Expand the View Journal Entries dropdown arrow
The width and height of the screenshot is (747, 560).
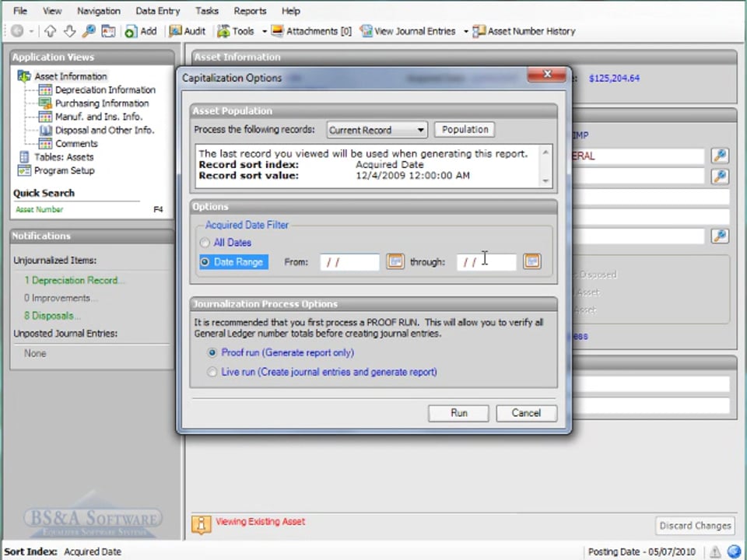[x=465, y=31]
